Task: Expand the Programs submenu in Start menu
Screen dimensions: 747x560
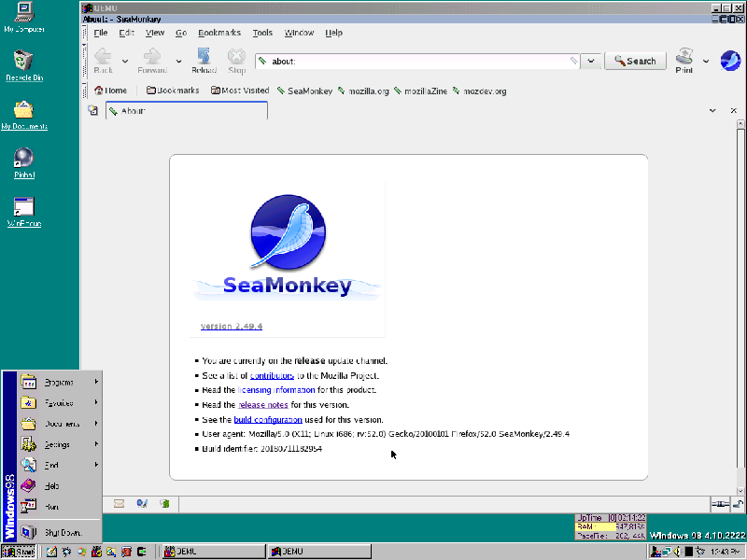Action: click(60, 382)
